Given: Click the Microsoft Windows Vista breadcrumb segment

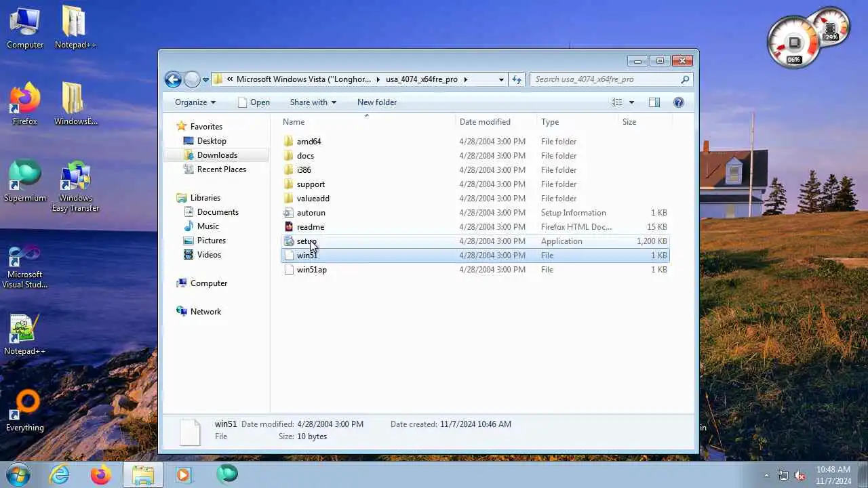Looking at the screenshot, I should pos(304,79).
